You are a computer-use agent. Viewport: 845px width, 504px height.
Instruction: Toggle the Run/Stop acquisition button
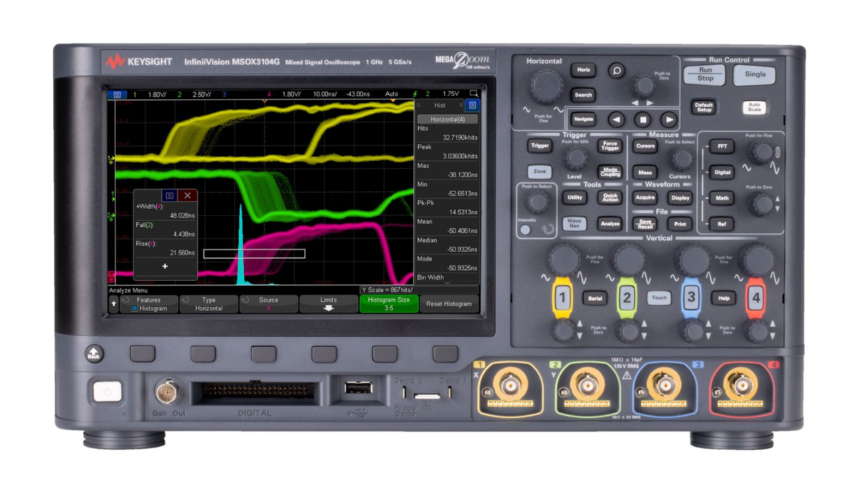pyautogui.click(x=704, y=74)
